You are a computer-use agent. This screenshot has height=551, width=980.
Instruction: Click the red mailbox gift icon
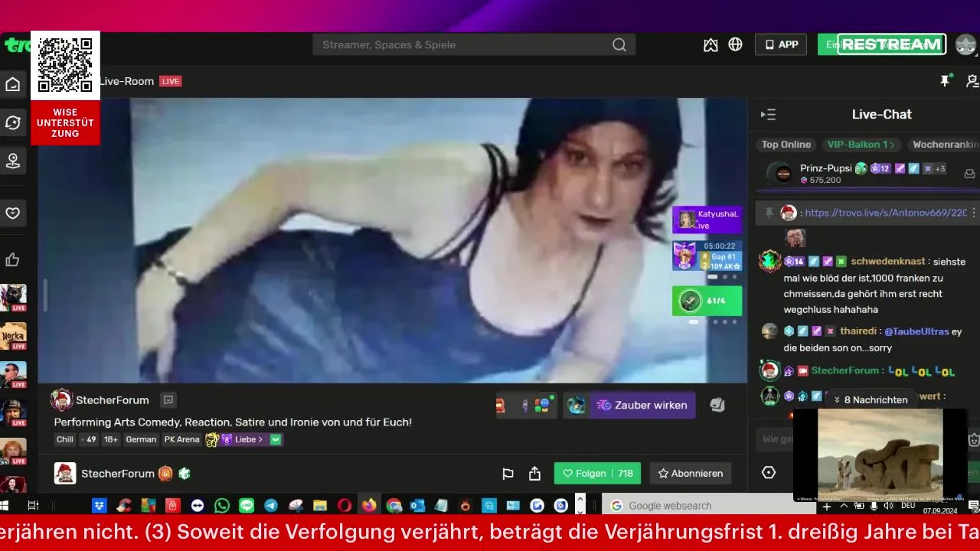(501, 406)
